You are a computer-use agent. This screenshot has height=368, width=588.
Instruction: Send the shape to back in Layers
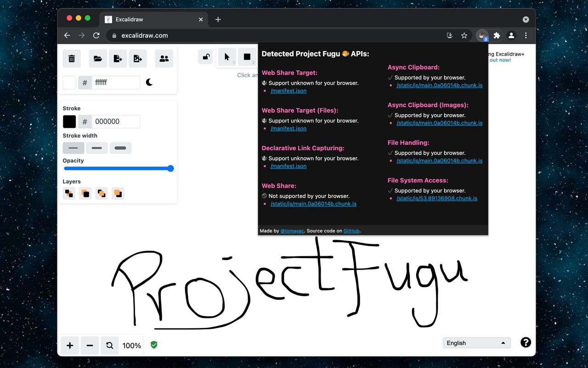coord(69,193)
